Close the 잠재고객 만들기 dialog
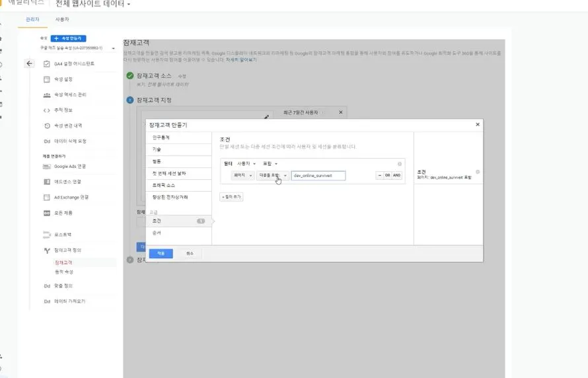 (x=478, y=124)
